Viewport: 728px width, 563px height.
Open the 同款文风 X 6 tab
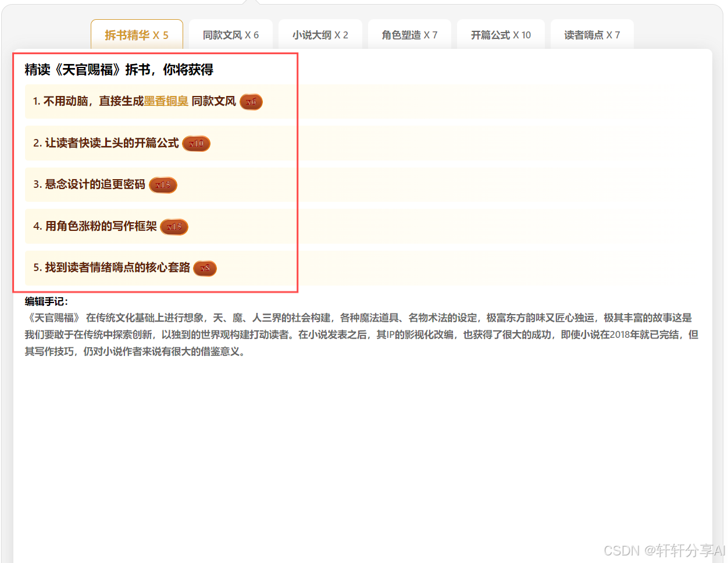pyautogui.click(x=231, y=35)
